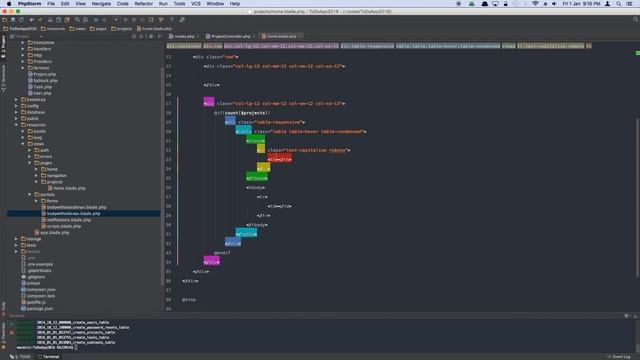The image size is (640, 360).
Task: Select package.json in the project tree
Action: (x=37, y=309)
